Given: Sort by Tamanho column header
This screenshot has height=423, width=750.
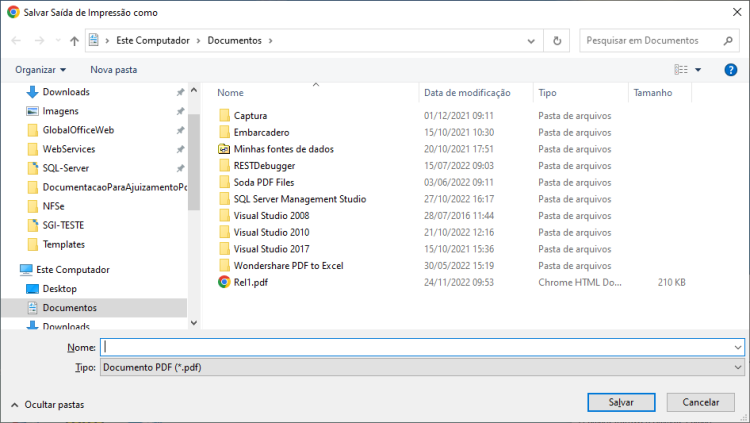Looking at the screenshot, I should click(652, 93).
